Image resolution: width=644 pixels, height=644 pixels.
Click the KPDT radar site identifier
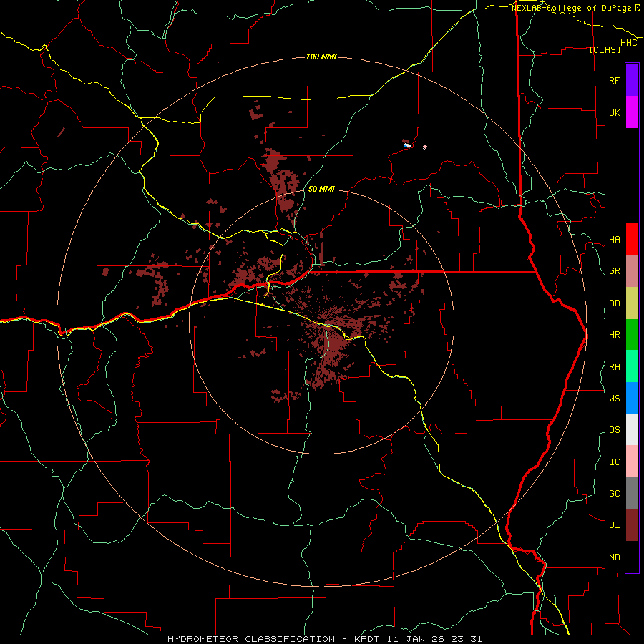pos(367,639)
